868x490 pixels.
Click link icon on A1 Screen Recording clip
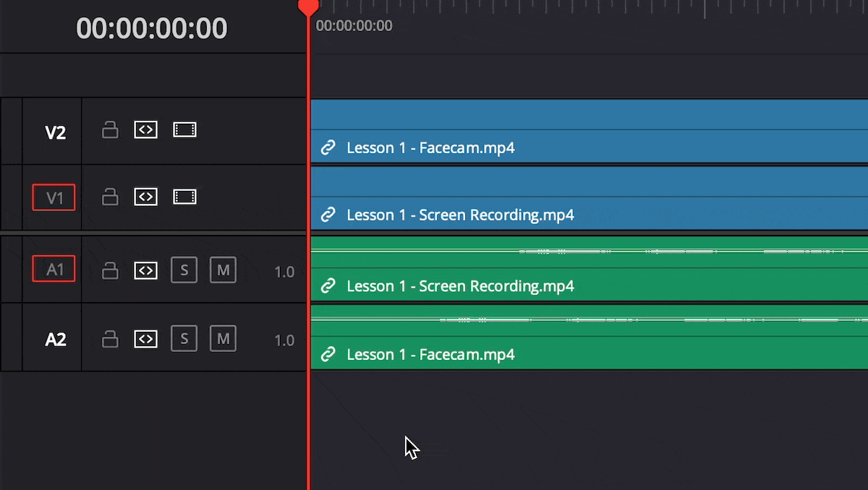(328, 286)
